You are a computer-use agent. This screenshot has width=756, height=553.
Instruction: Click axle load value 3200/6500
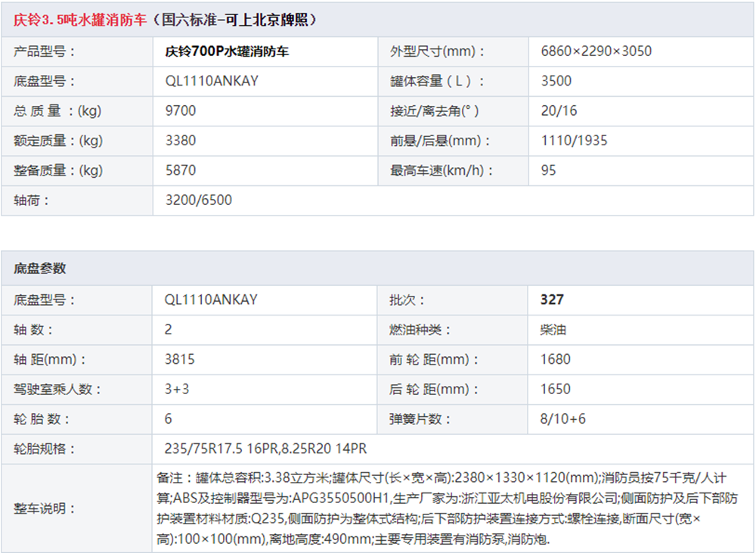click(199, 200)
